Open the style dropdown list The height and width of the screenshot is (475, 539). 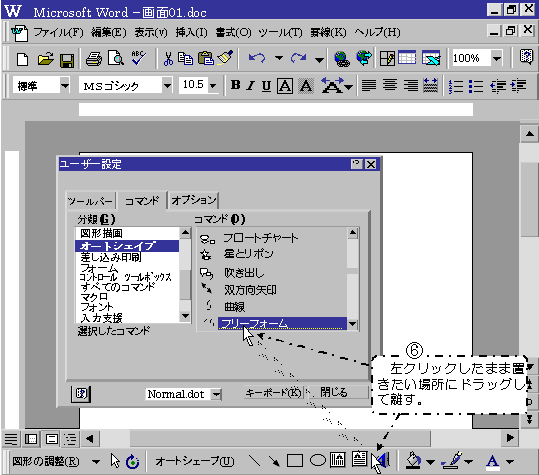click(65, 85)
